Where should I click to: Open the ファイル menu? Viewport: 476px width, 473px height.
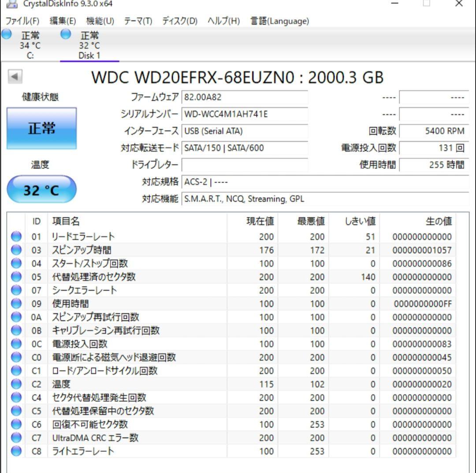pyautogui.click(x=22, y=21)
